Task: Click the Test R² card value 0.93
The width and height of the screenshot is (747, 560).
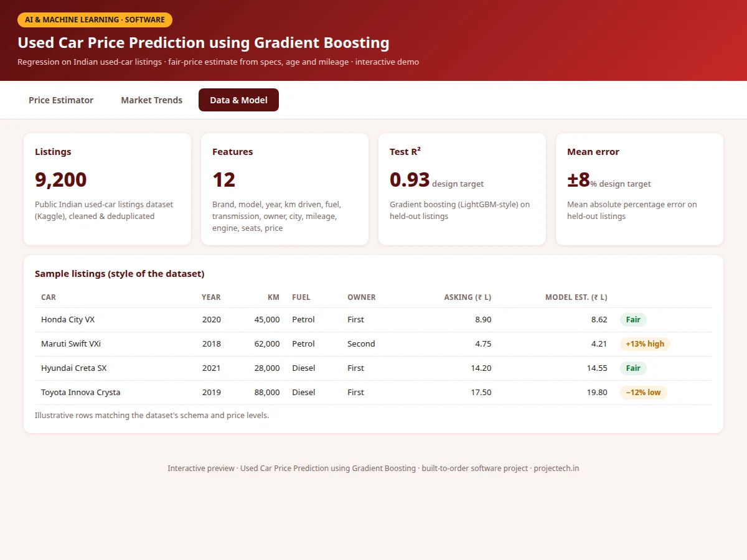Action: click(410, 180)
